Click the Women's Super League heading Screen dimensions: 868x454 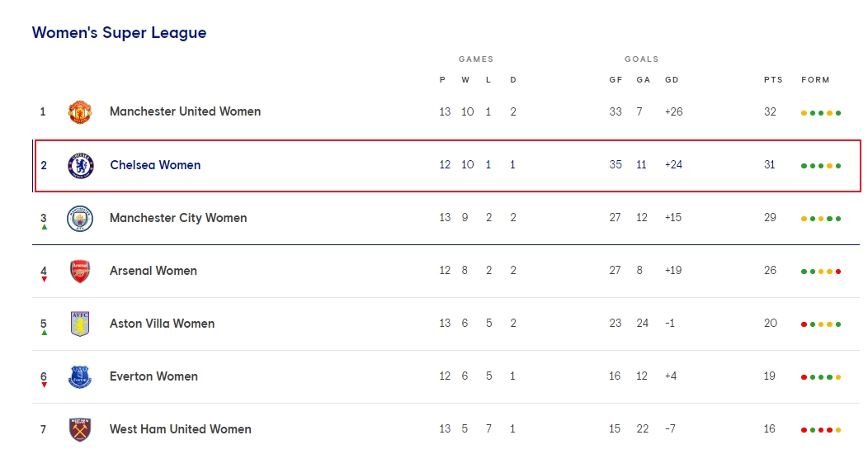119,33
